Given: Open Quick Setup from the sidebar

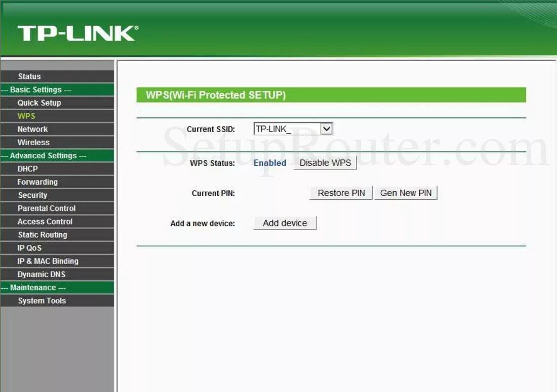Looking at the screenshot, I should 57,103.
